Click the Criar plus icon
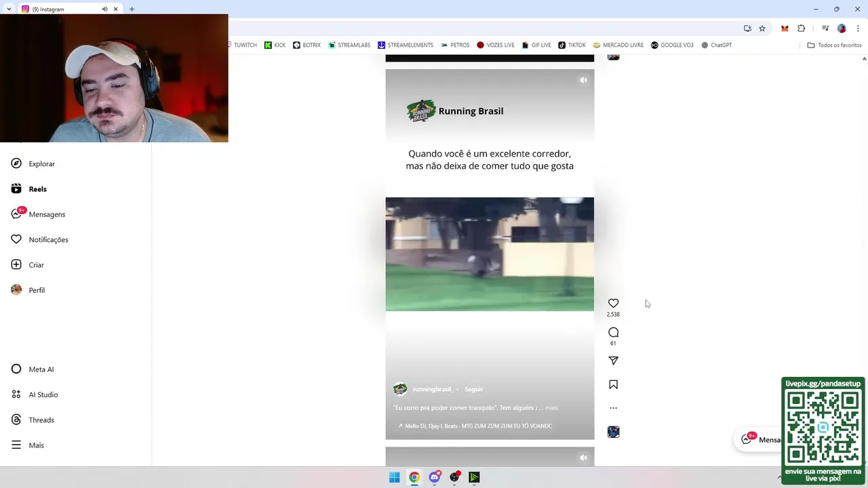This screenshot has height=488, width=868. tap(16, 264)
